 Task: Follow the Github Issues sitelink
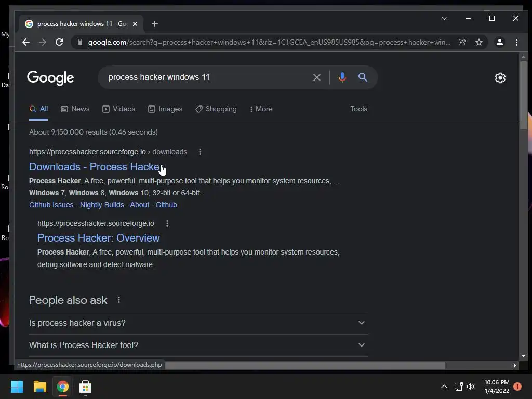[51, 205]
